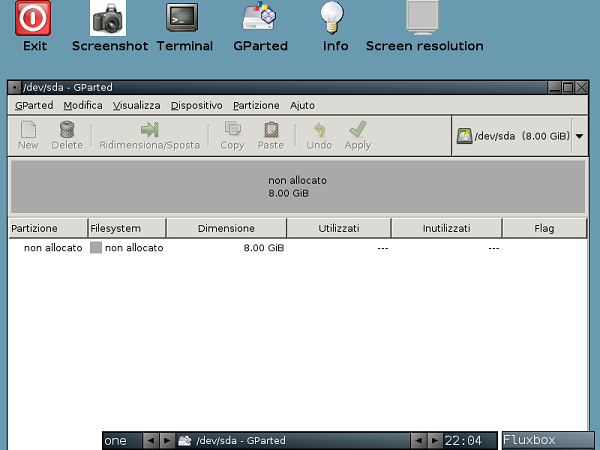The height and width of the screenshot is (450, 600).
Task: Click the unallocated 8.00 GiB disk graphic
Action: coord(297,186)
